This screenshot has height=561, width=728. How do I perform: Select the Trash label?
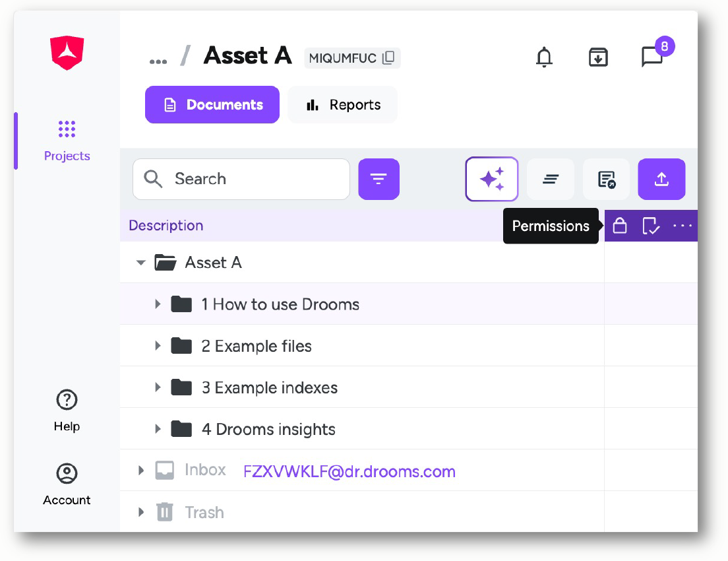tap(204, 512)
